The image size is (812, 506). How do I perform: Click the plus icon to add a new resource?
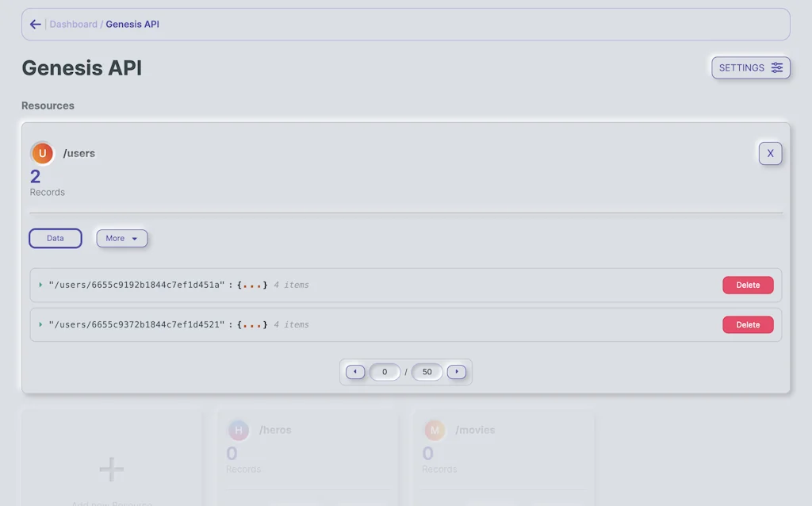[111, 469]
